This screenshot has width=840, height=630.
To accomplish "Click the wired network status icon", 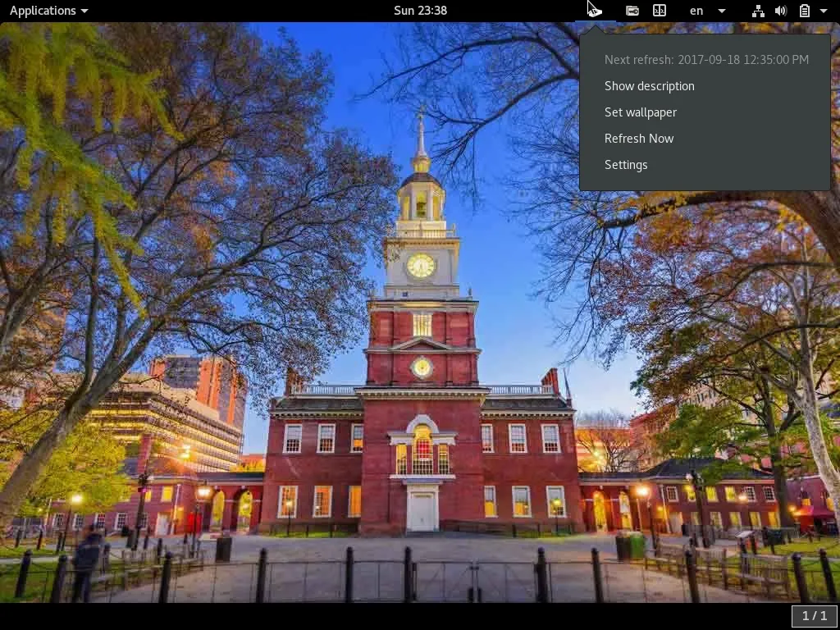I will tap(758, 11).
